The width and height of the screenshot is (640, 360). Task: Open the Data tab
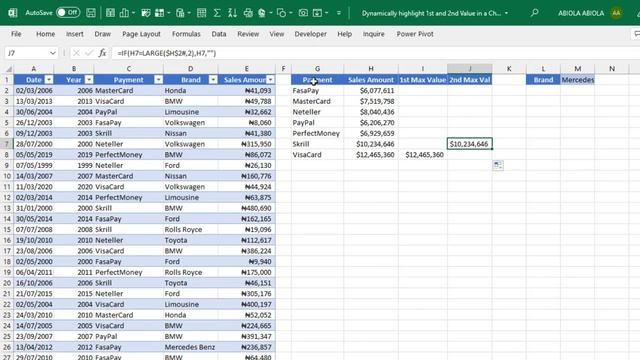point(219,34)
